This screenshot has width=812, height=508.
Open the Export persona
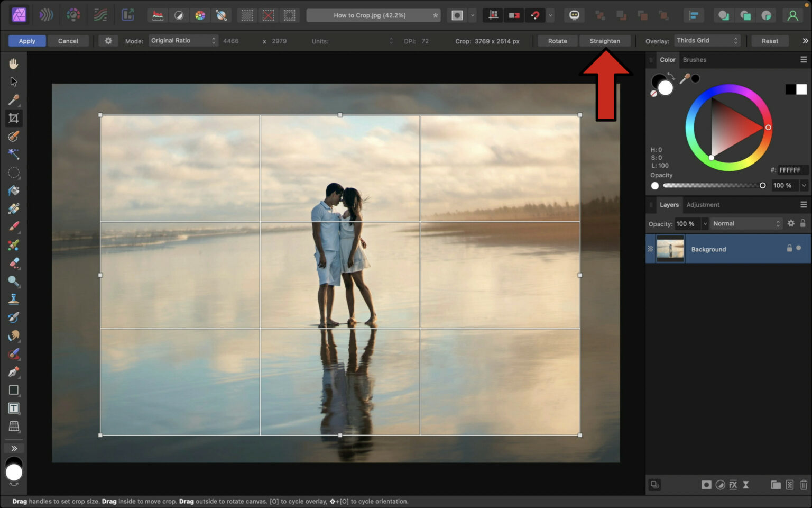coord(128,15)
